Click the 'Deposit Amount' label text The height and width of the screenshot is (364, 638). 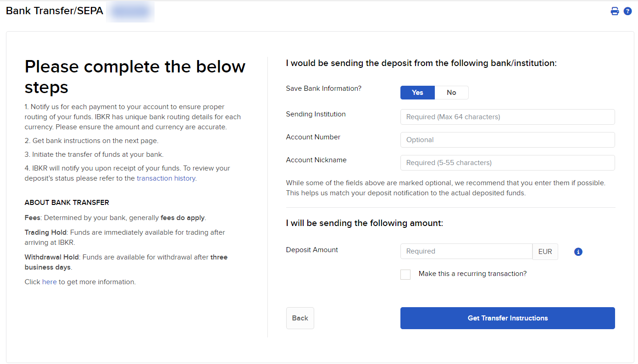click(312, 250)
